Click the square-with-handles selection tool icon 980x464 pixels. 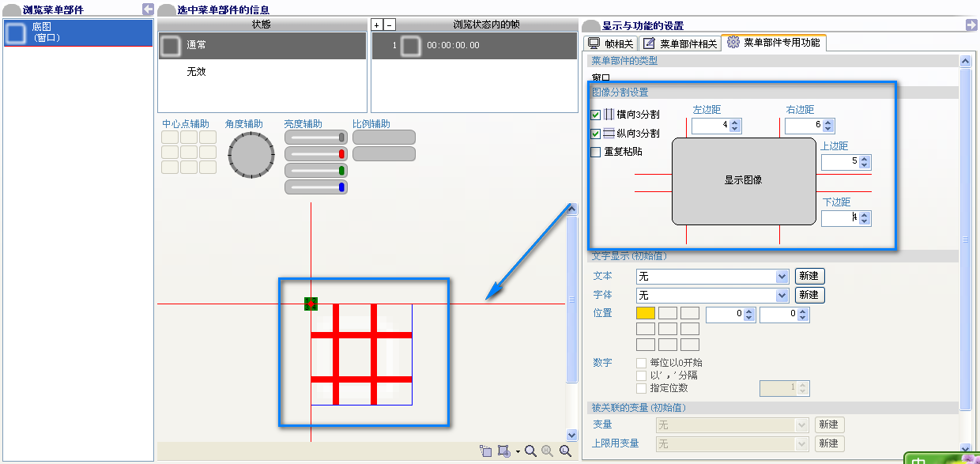(504, 451)
